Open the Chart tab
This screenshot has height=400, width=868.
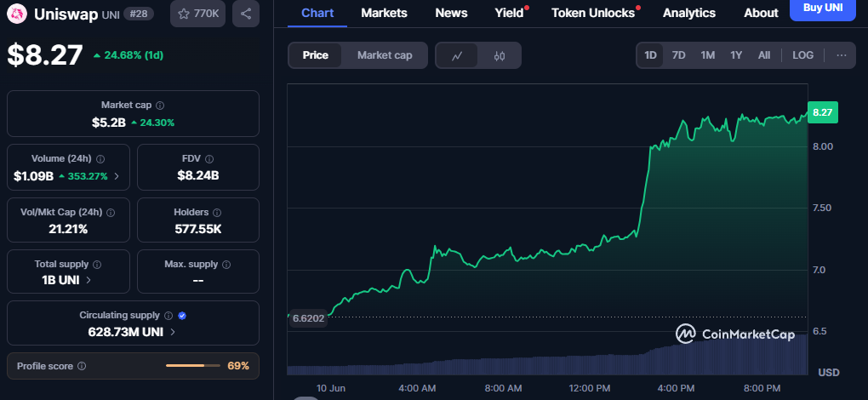[317, 13]
